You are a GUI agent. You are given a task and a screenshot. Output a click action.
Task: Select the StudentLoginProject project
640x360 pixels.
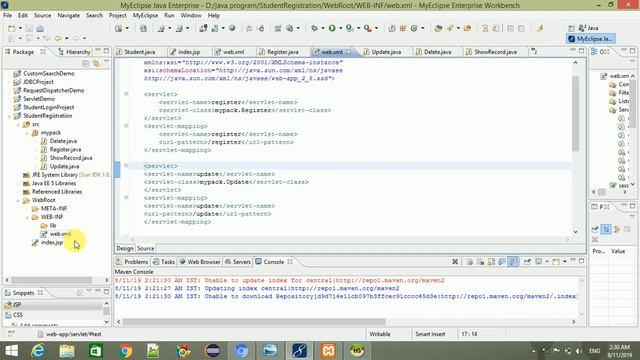click(44, 107)
